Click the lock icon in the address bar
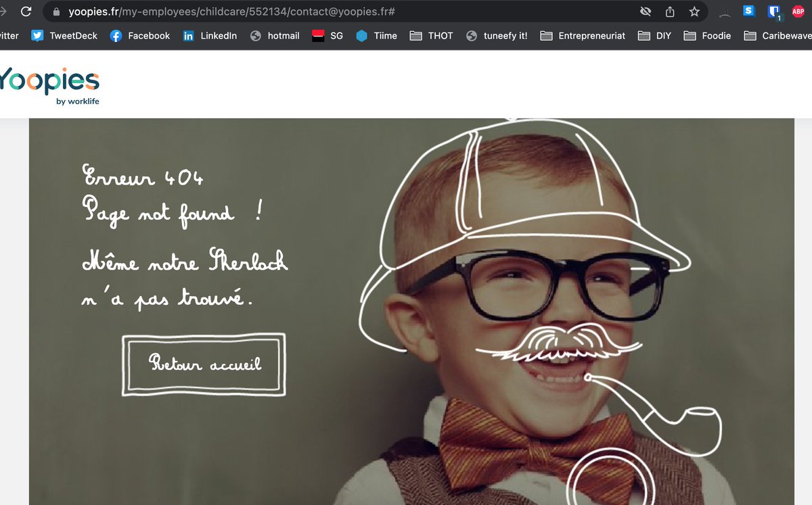This screenshot has height=505, width=812. 56,11
